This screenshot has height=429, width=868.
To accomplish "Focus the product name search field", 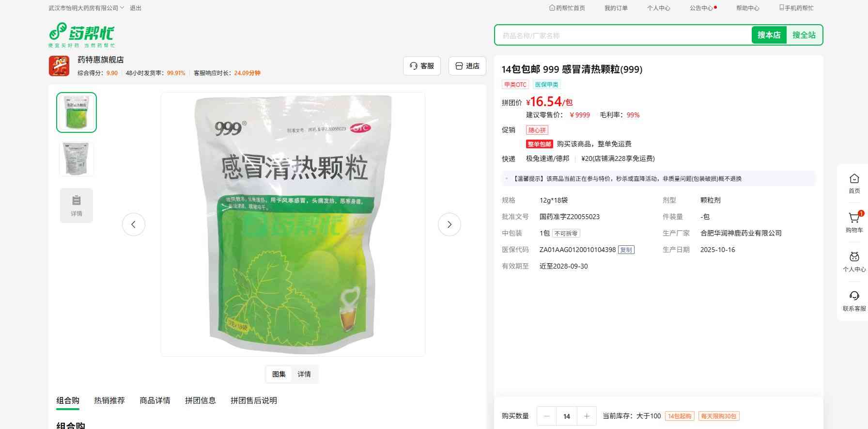I will point(623,35).
